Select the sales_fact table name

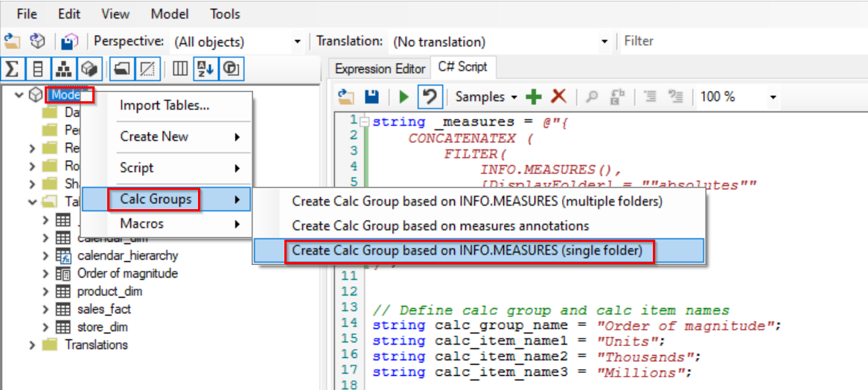103,309
